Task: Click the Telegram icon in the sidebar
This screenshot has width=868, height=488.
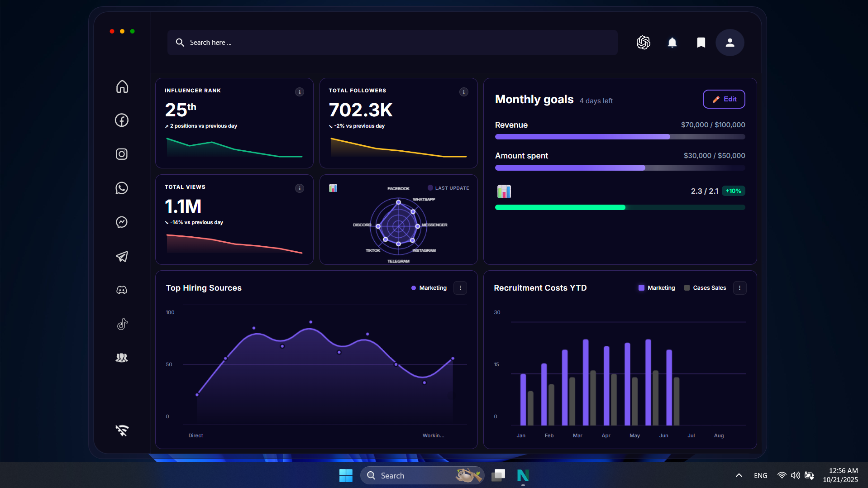Action: click(x=122, y=257)
